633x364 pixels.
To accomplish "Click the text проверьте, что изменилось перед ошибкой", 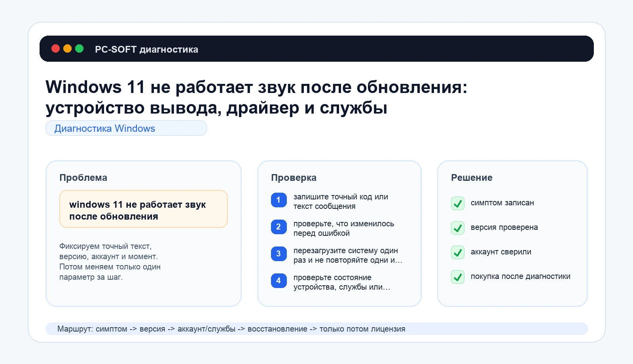I will 344,228.
